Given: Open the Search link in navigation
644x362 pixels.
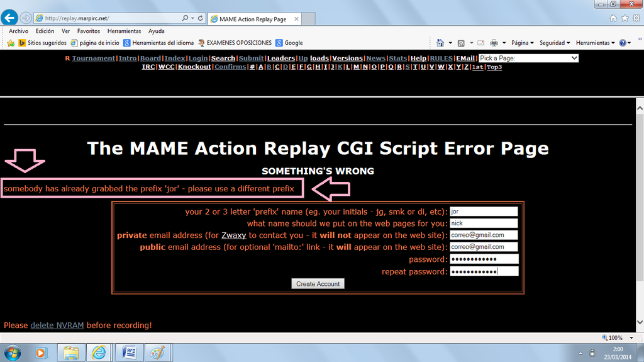Looking at the screenshot, I should coord(223,58).
